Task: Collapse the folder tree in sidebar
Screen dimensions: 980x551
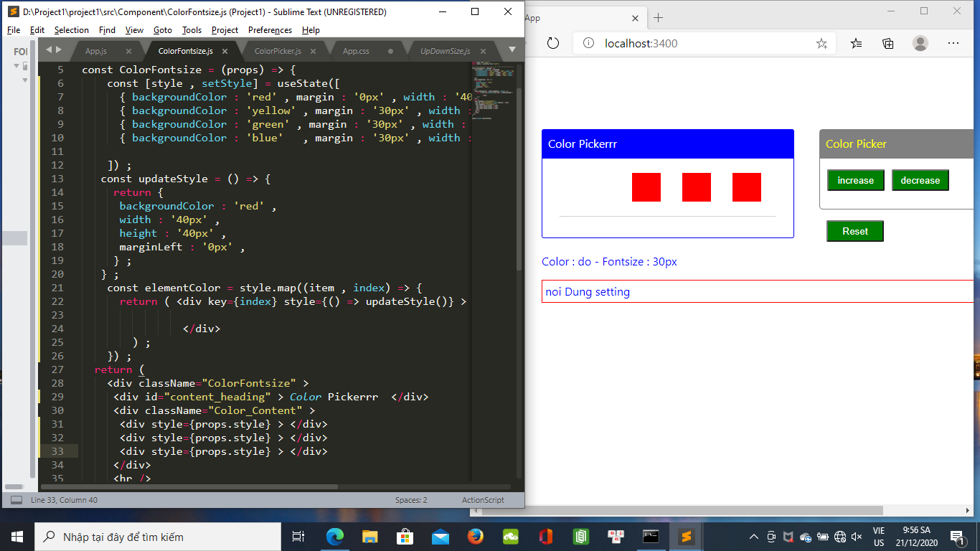Action: (17, 66)
